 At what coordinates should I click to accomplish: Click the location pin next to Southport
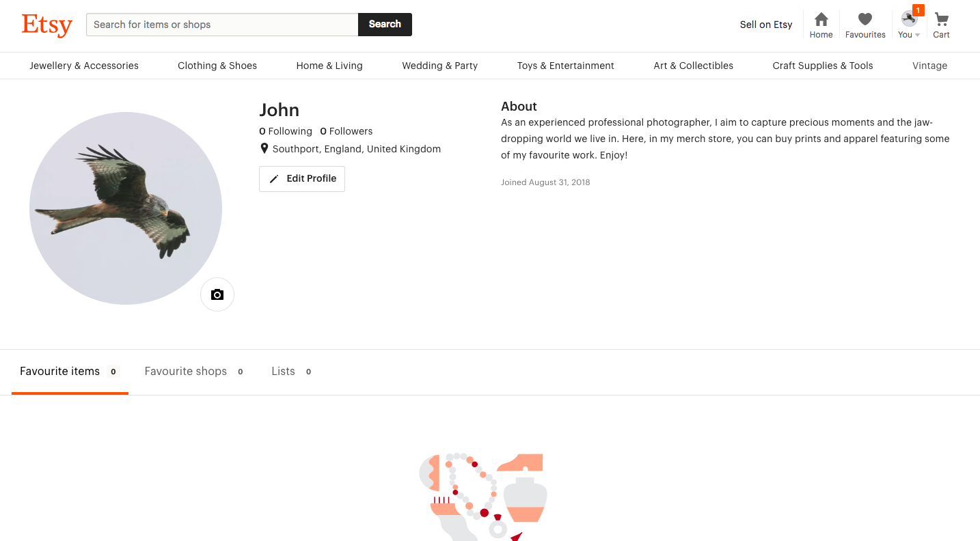point(264,148)
